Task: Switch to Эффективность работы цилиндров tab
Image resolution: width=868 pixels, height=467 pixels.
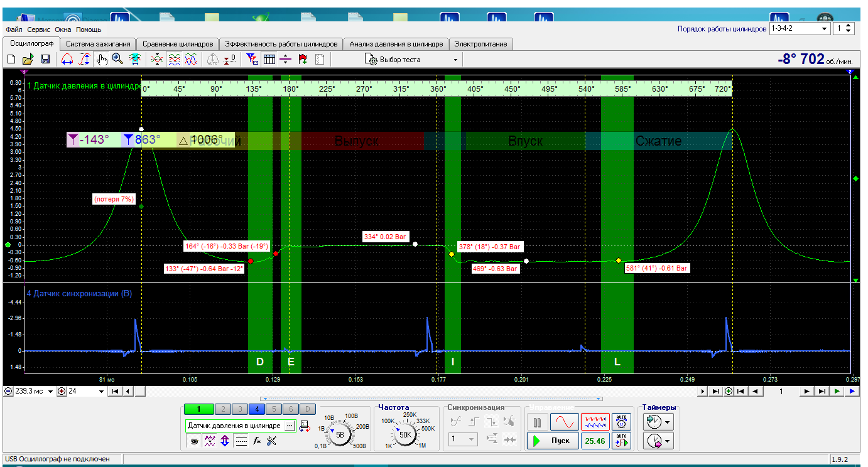Action: pyautogui.click(x=281, y=44)
